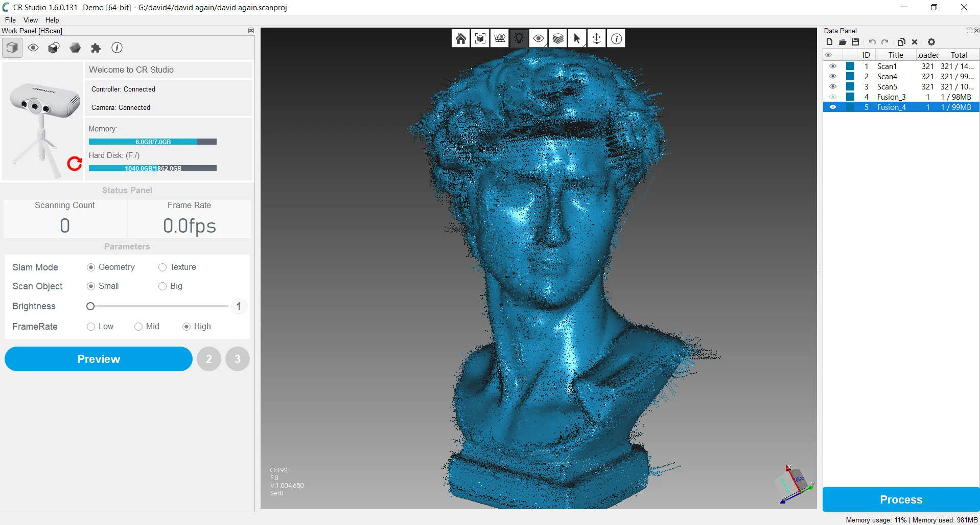
Task: Reset viewport to home view
Action: (x=461, y=38)
